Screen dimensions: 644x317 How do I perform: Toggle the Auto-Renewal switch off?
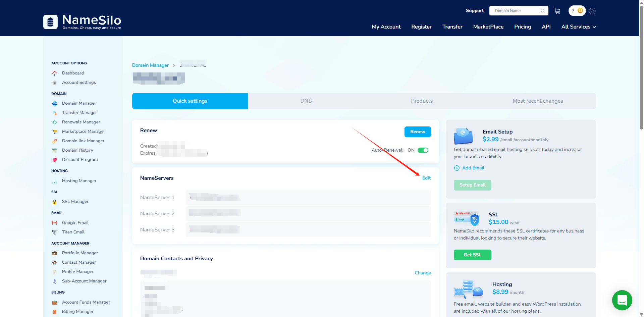423,150
